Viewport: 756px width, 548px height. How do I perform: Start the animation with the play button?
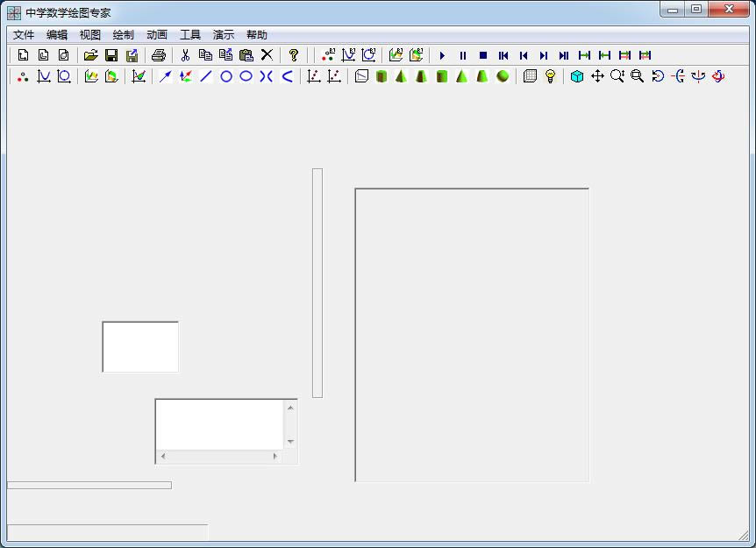tap(442, 55)
